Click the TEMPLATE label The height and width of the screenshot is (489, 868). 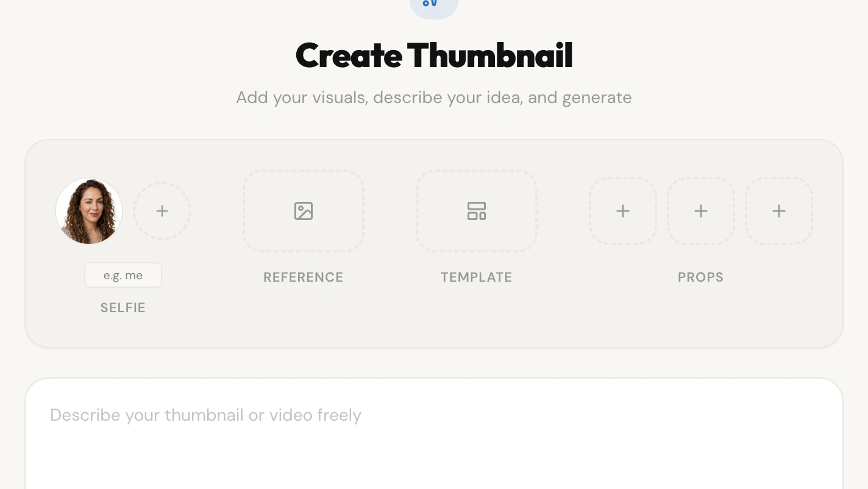[477, 277]
